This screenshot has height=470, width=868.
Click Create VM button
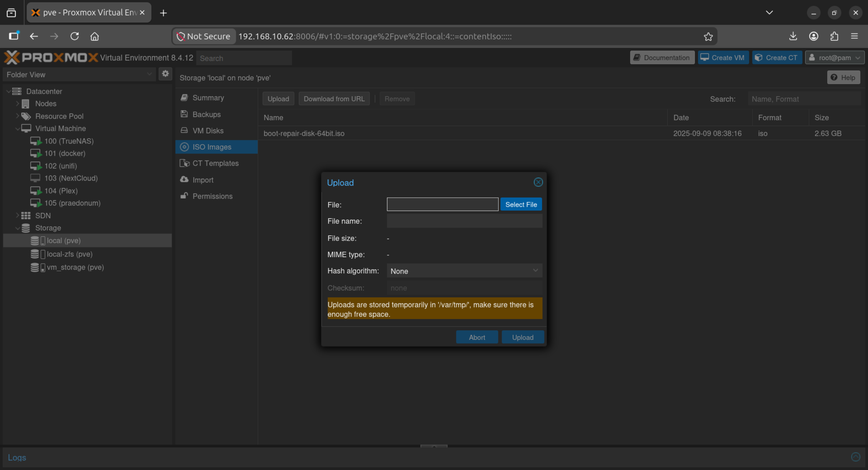(723, 58)
